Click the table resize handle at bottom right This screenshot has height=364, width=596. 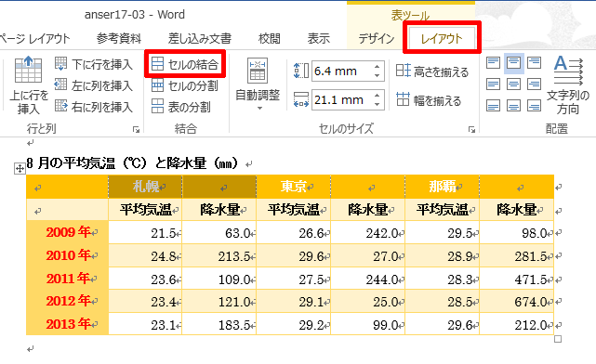(x=558, y=339)
